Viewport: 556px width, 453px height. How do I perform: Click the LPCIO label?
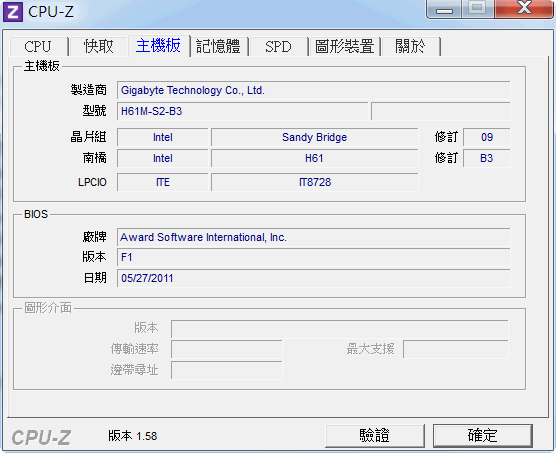(x=92, y=182)
